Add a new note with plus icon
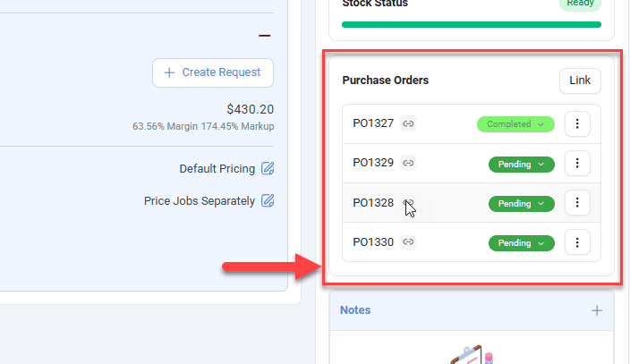The width and height of the screenshot is (630, 364). (597, 310)
